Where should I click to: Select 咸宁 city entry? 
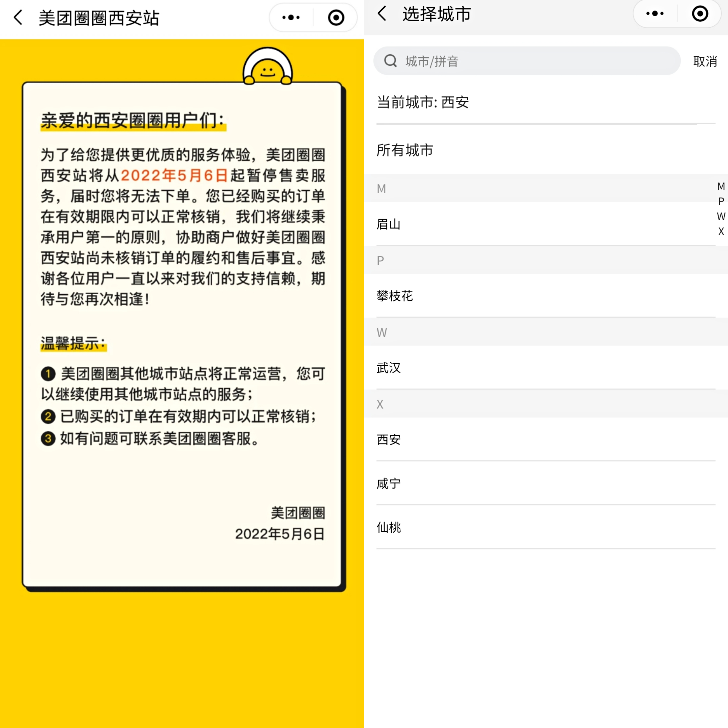pos(389,483)
